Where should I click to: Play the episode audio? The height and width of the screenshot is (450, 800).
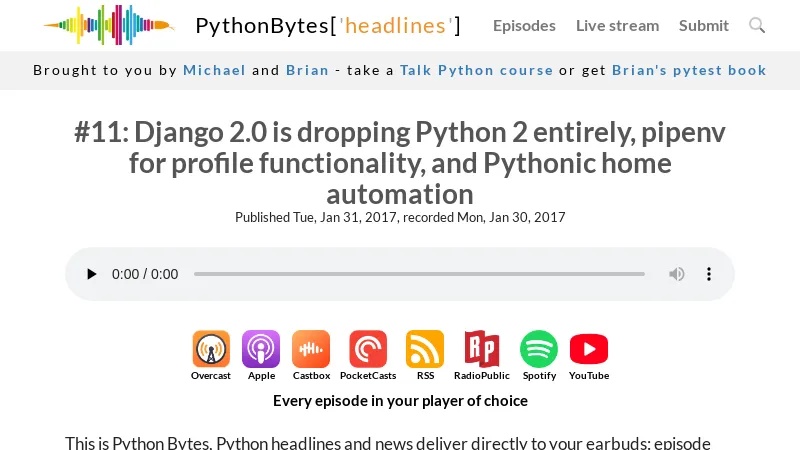coord(92,274)
